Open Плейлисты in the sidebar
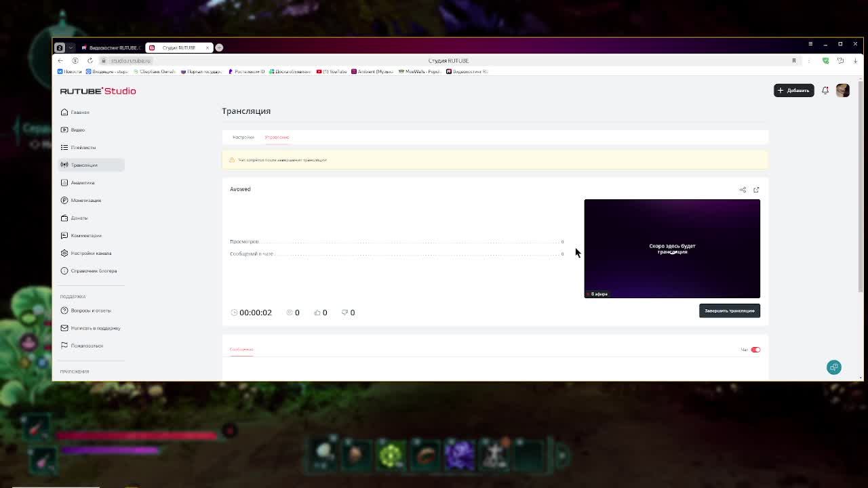The width and height of the screenshot is (868, 488). (78, 147)
